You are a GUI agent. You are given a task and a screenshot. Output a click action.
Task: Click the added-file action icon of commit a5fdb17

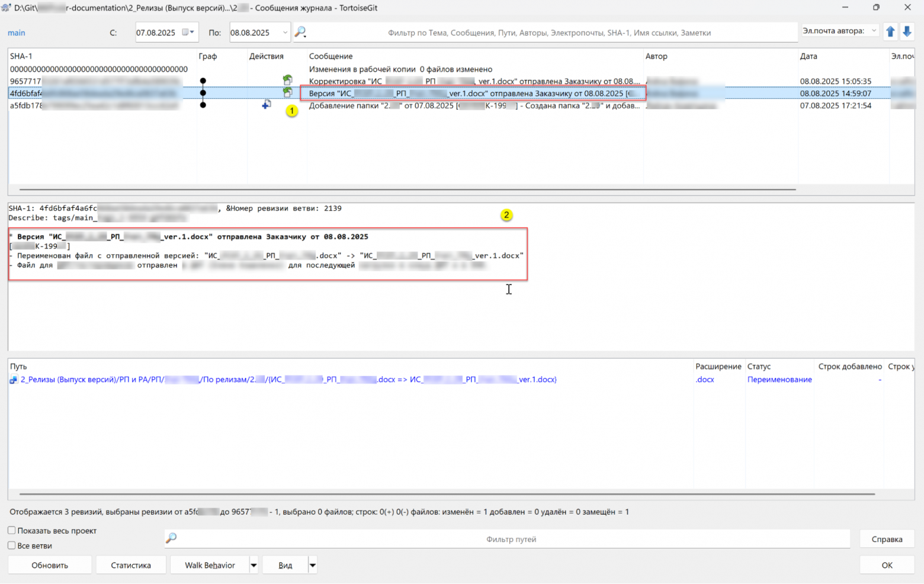click(x=267, y=105)
